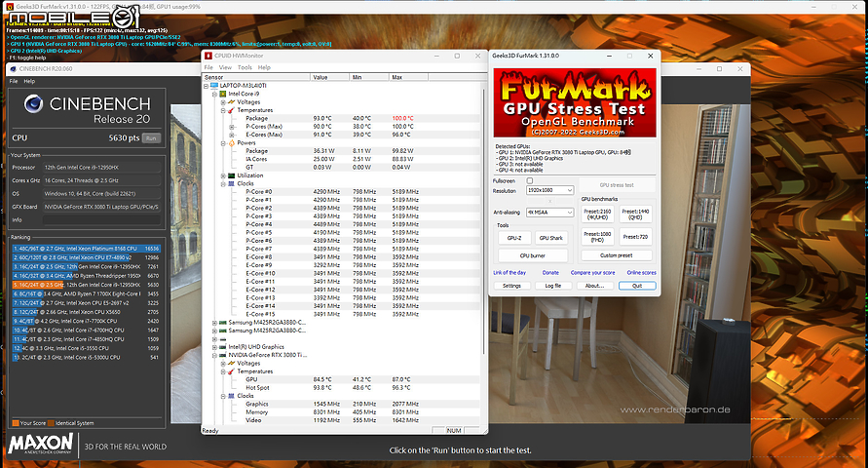Screen dimensions: 868x468
Task: Click the Cinebench R20 title bar icon
Action: coord(14,69)
